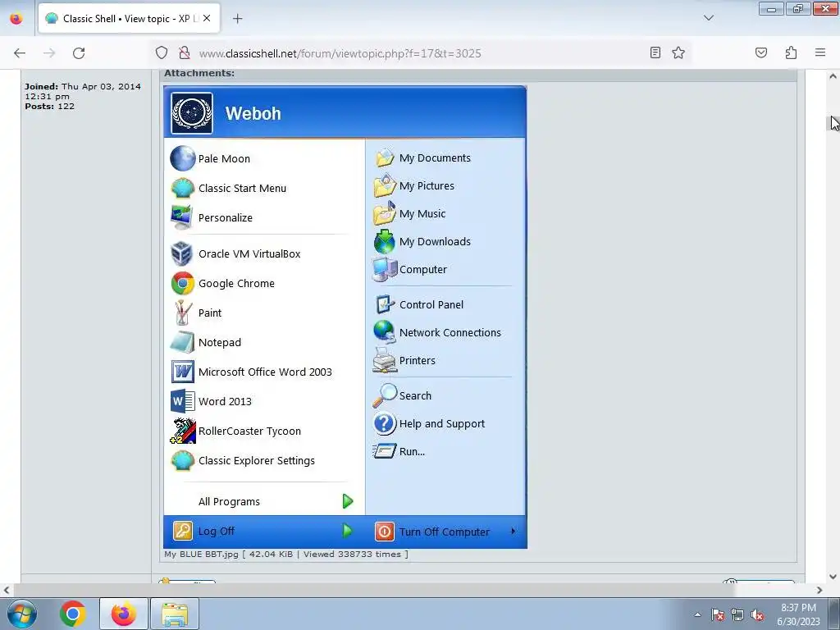The image size is (840, 630).
Task: Click the Notepad icon
Action: tap(182, 342)
